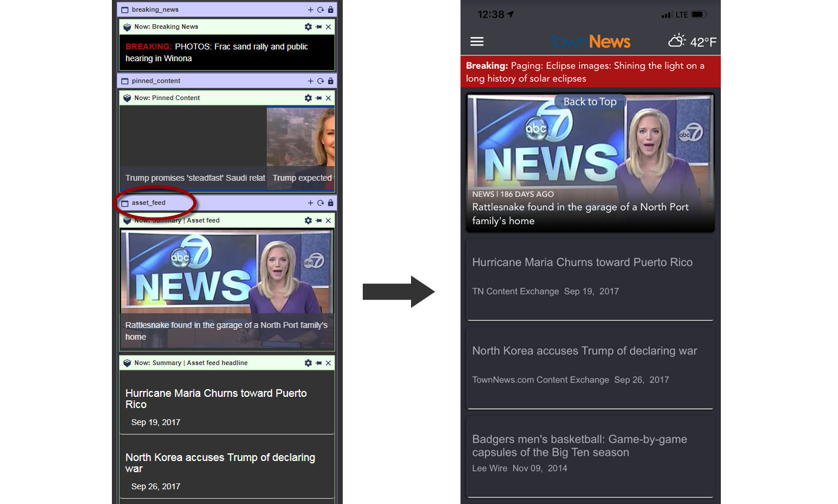Click the BREAKING Frac sand rally headline
The width and height of the screenshot is (838, 504).
pyautogui.click(x=217, y=52)
